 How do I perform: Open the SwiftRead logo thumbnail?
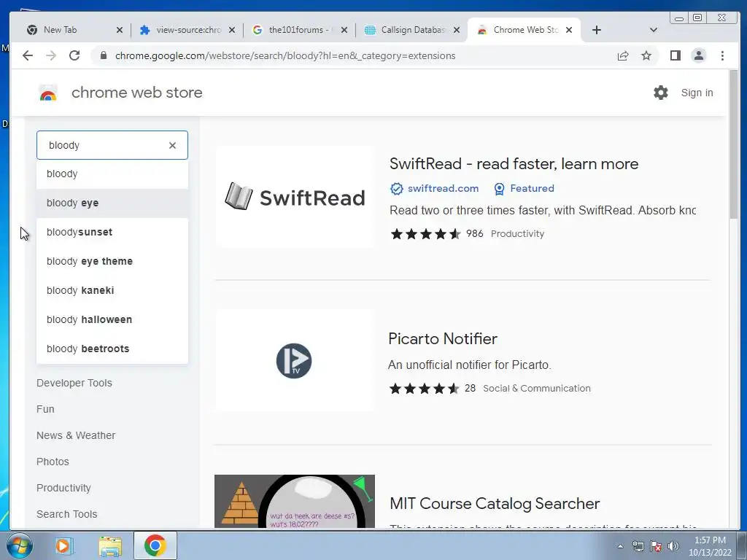(x=295, y=197)
